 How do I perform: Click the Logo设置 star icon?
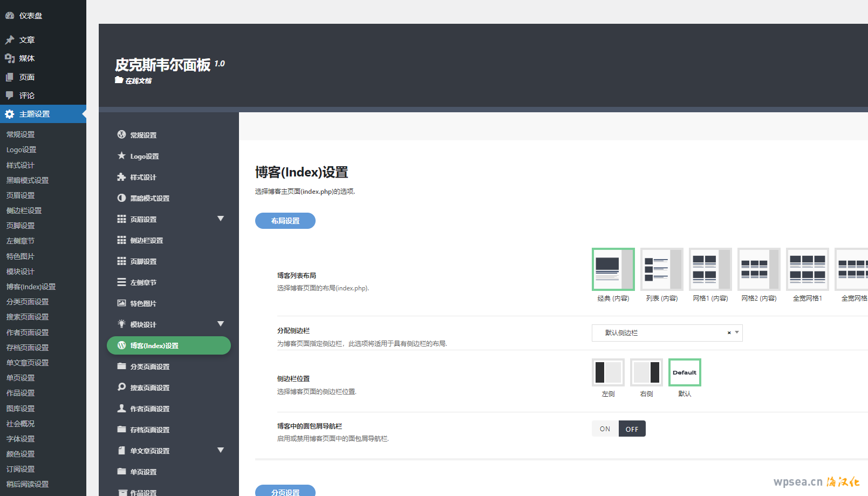point(121,156)
